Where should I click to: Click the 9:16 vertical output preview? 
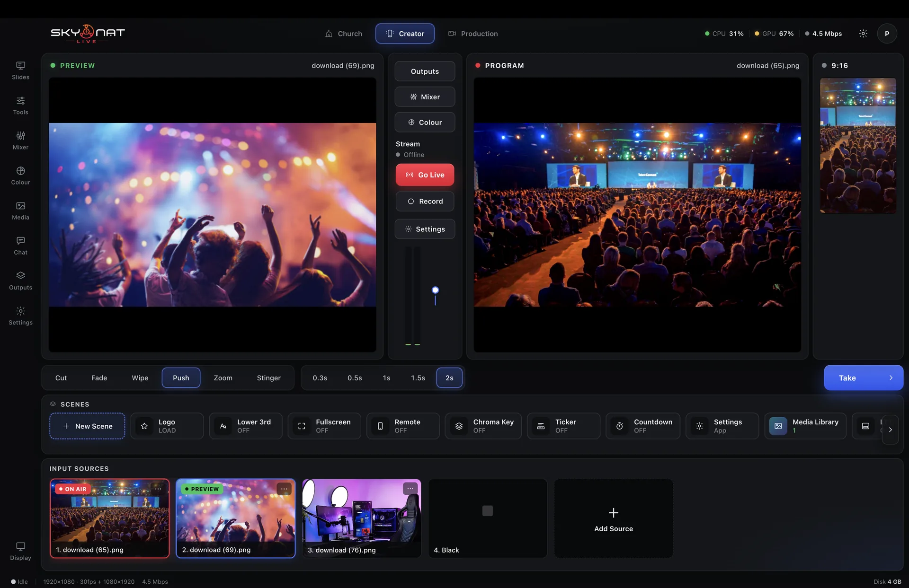tap(858, 146)
